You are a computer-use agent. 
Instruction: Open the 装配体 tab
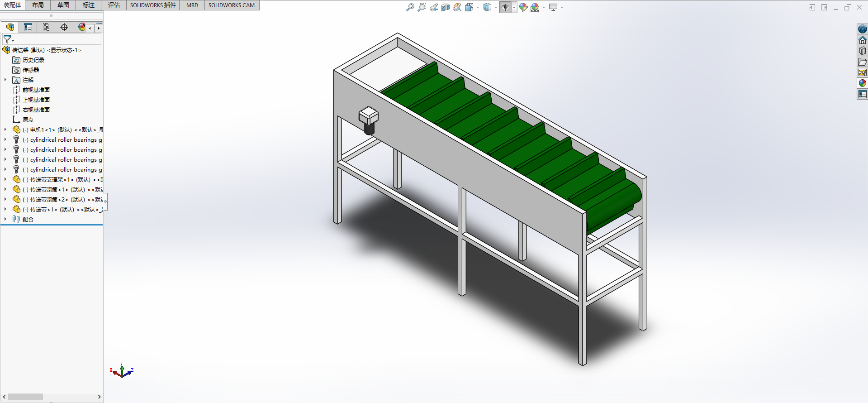(13, 5)
